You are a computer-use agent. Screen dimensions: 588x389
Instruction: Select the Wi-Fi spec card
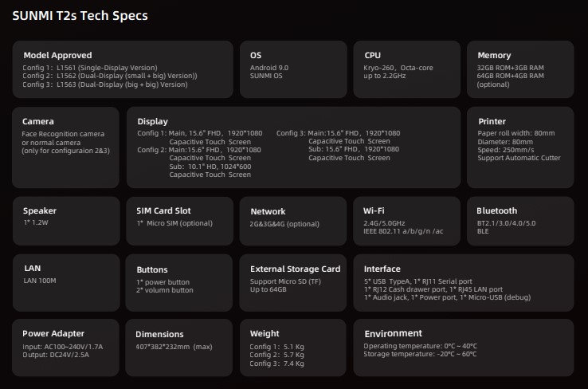click(406, 221)
